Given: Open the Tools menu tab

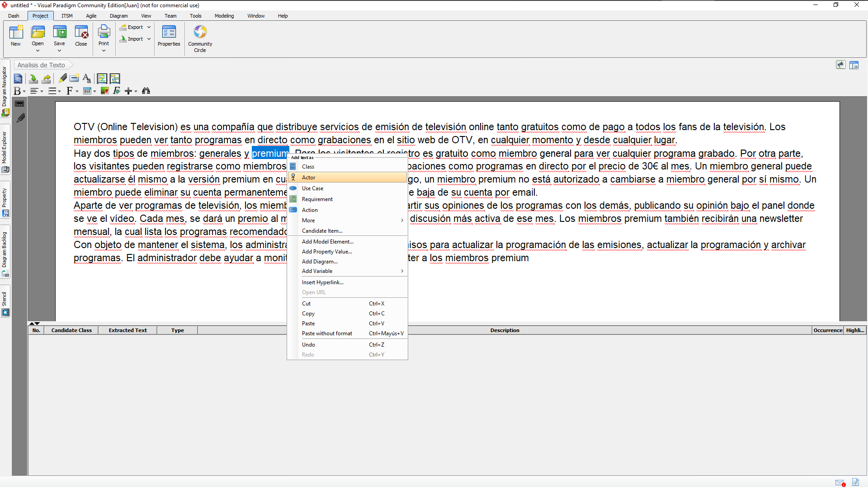Looking at the screenshot, I should (x=196, y=16).
